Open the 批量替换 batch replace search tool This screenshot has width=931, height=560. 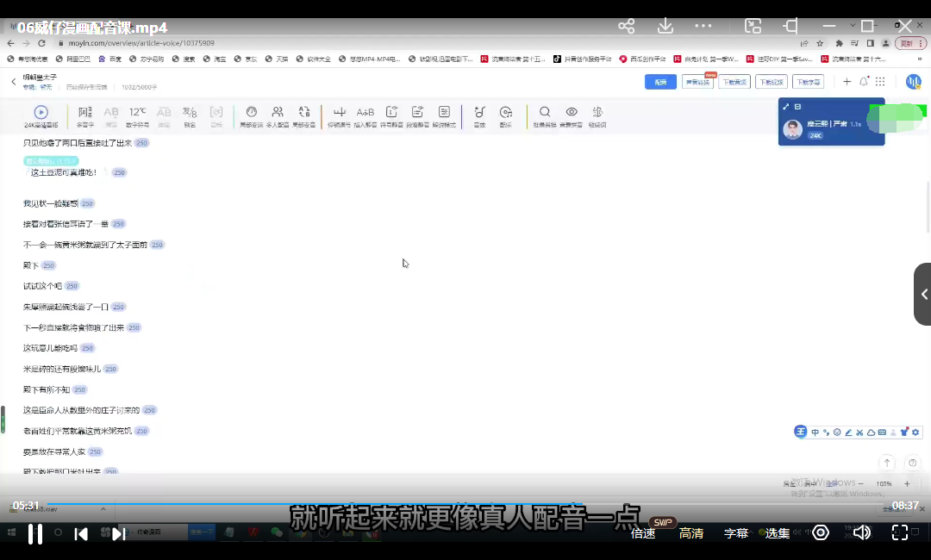[545, 116]
